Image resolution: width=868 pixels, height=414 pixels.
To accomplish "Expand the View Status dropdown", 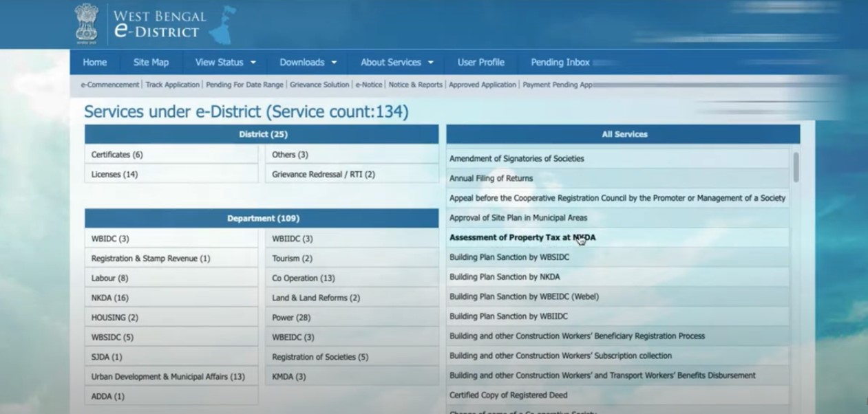I will pos(225,62).
